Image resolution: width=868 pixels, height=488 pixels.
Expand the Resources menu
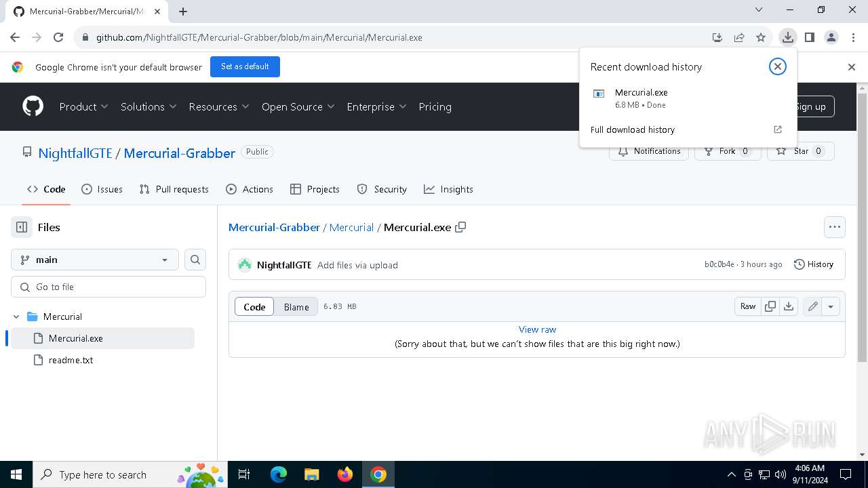tap(219, 106)
